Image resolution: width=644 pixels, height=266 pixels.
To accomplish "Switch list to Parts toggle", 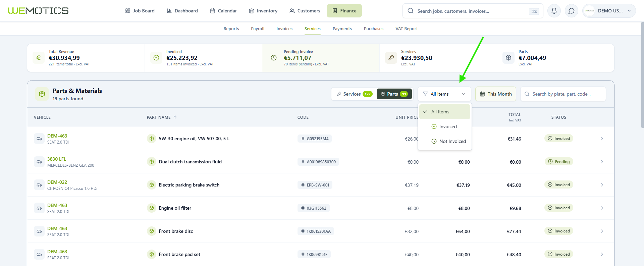I will 394,94.
